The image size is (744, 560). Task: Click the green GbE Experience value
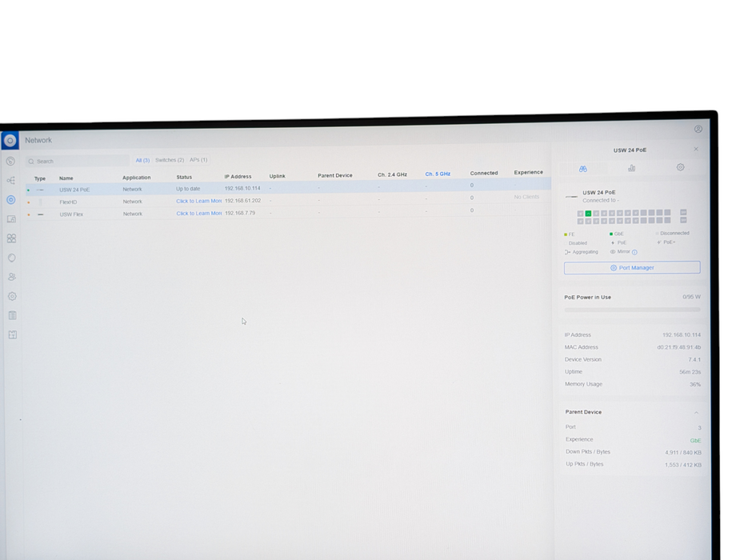pyautogui.click(x=696, y=441)
